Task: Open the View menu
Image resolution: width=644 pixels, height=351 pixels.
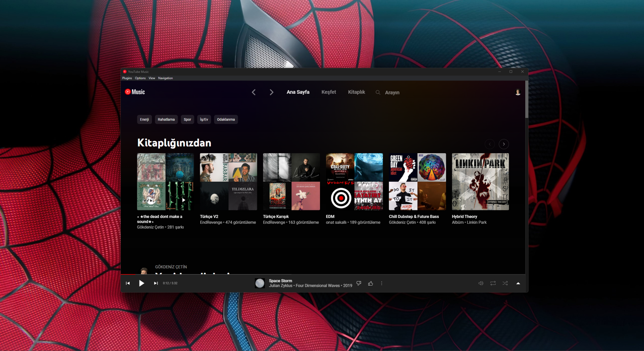Action: point(152,78)
